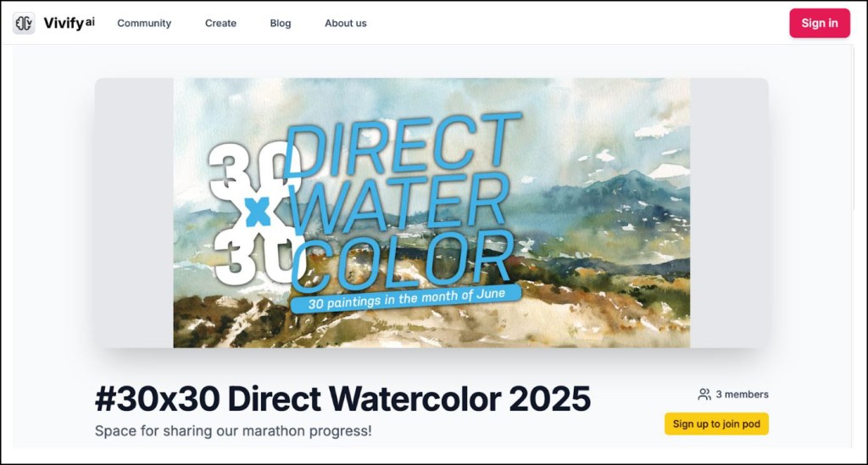Click the red Sign in button

click(820, 23)
